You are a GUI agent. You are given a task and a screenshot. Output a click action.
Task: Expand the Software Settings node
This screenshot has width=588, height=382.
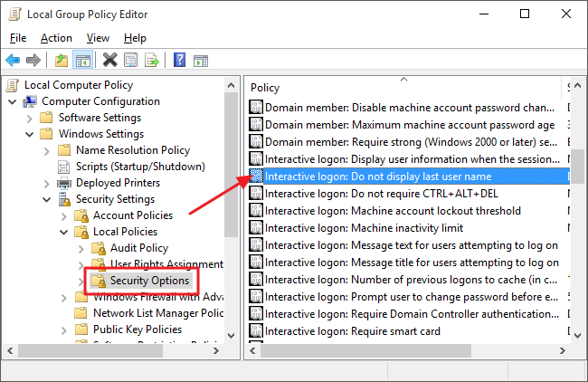pos(30,118)
